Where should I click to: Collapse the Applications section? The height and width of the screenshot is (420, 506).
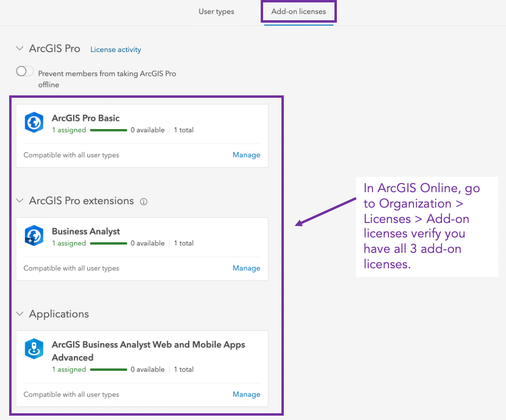click(20, 314)
